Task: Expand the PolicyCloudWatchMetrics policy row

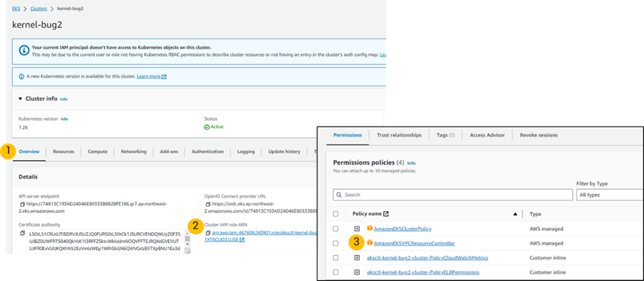Action: click(357, 257)
